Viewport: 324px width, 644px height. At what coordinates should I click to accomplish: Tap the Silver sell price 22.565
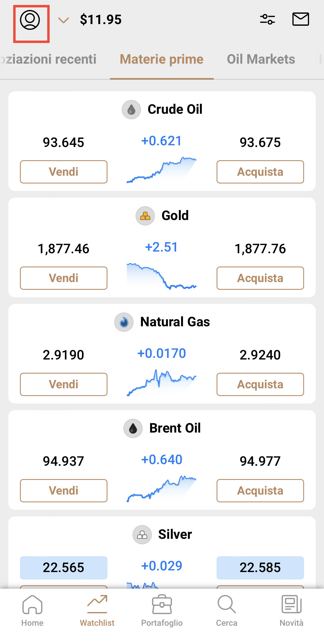click(x=64, y=568)
